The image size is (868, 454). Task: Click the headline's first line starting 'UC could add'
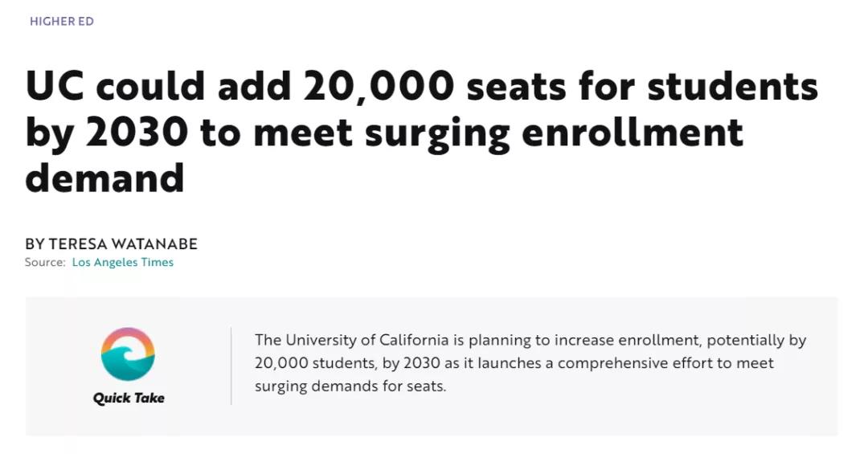[421, 87]
